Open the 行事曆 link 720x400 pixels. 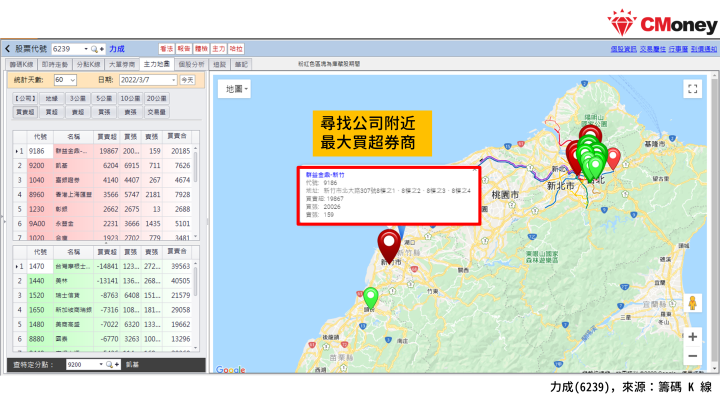678,49
